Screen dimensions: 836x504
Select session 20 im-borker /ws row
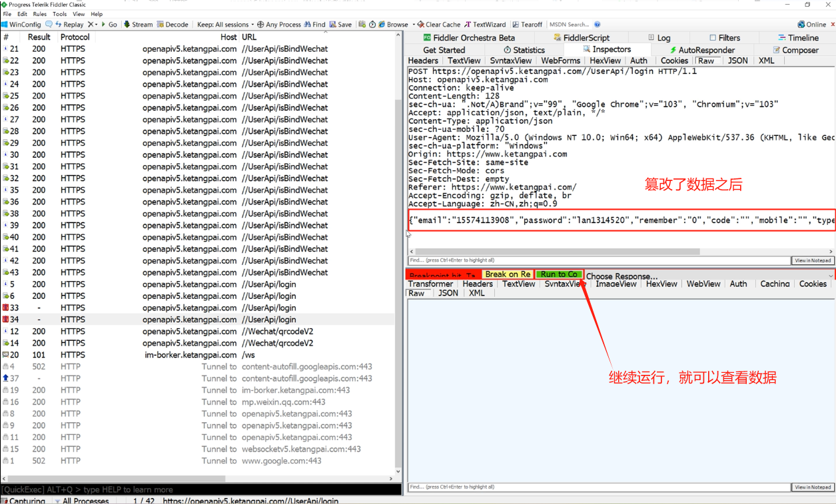[199, 355]
